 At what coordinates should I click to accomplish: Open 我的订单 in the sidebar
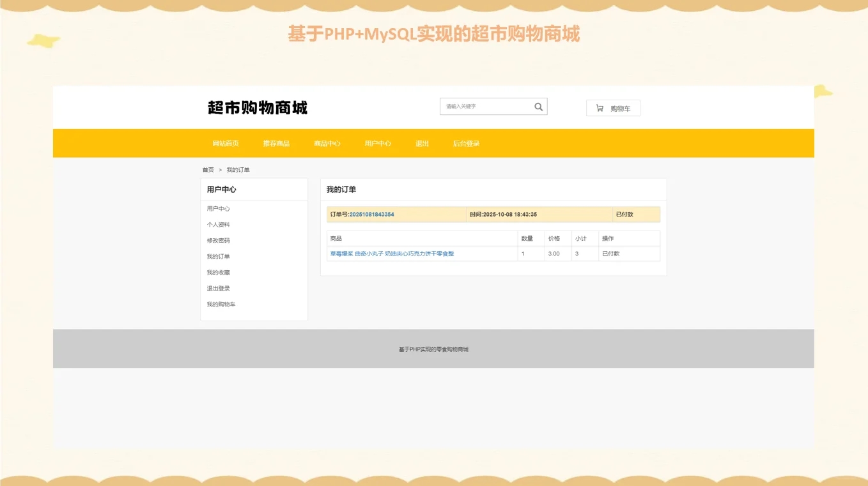coord(217,256)
